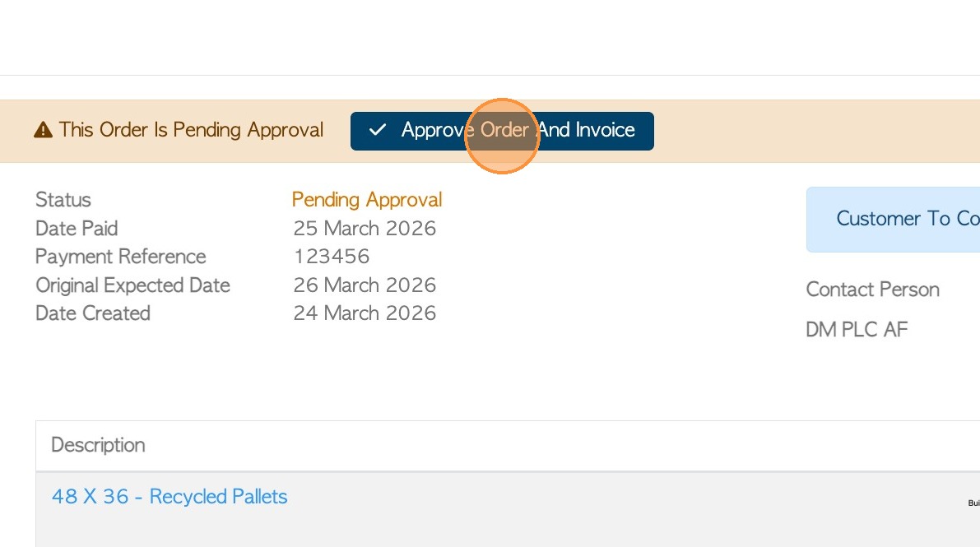Click Original Expected Date value 26 March 2026

(x=365, y=285)
